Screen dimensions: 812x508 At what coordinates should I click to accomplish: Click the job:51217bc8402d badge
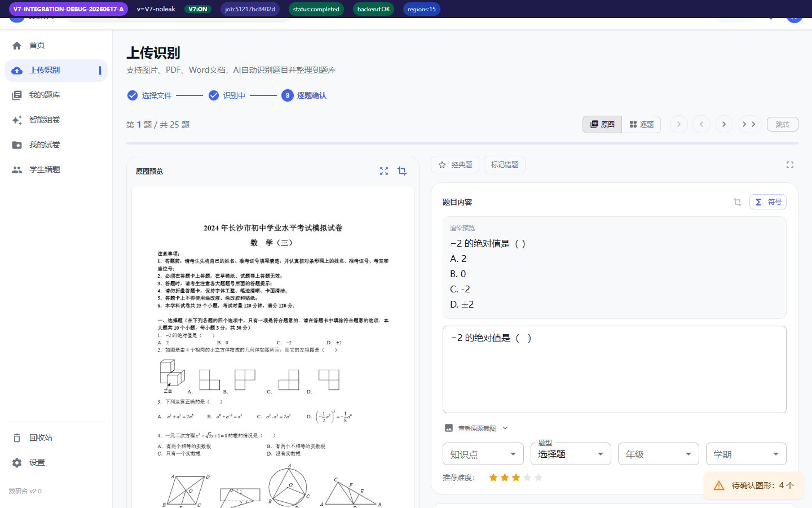[x=250, y=9]
